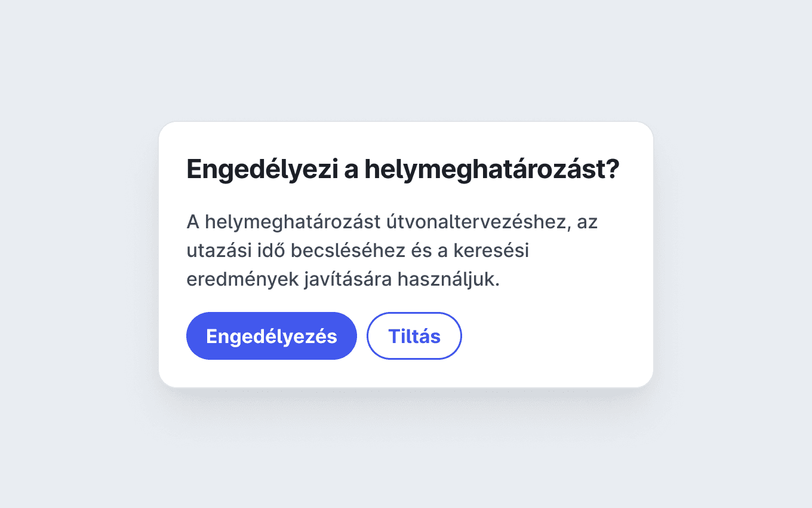Image resolution: width=812 pixels, height=508 pixels.
Task: Select the dialog heading Engedélyezi a helymeghatározást?
Action: pyautogui.click(x=403, y=170)
